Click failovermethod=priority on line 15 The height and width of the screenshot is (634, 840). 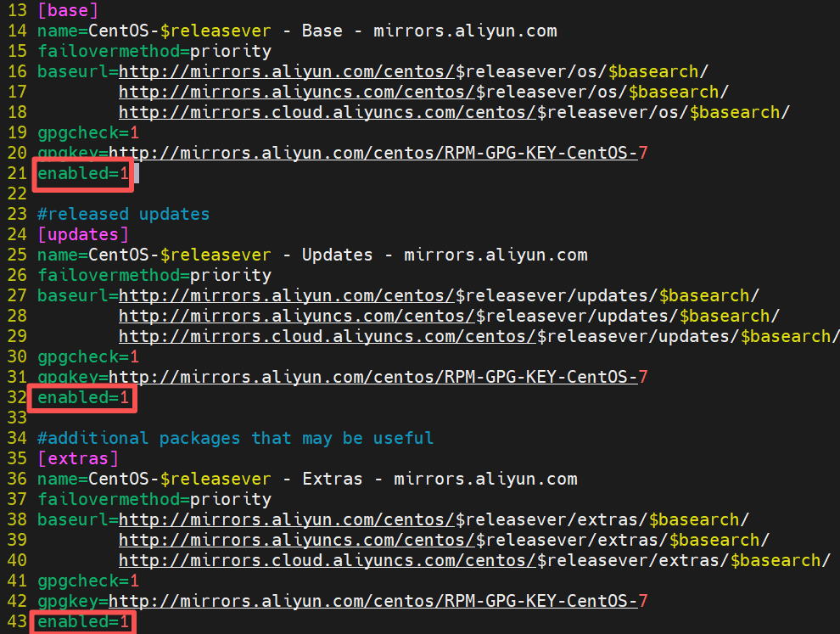[x=154, y=51]
